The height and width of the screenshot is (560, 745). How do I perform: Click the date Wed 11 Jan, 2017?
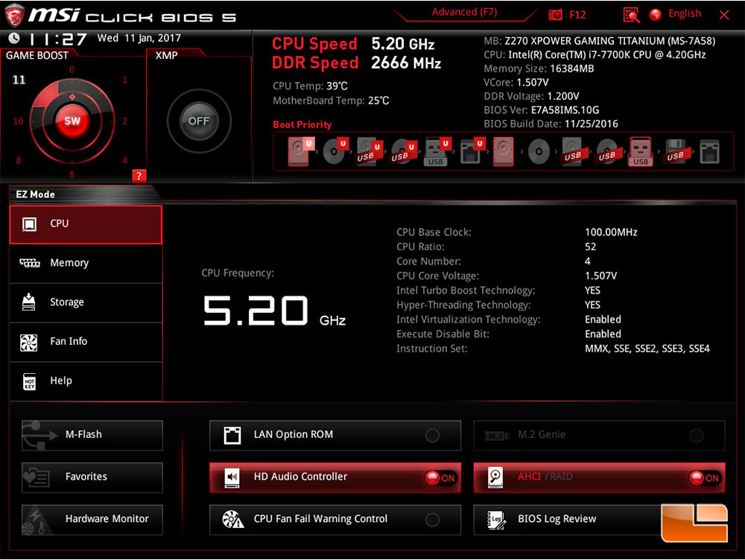pyautogui.click(x=139, y=38)
